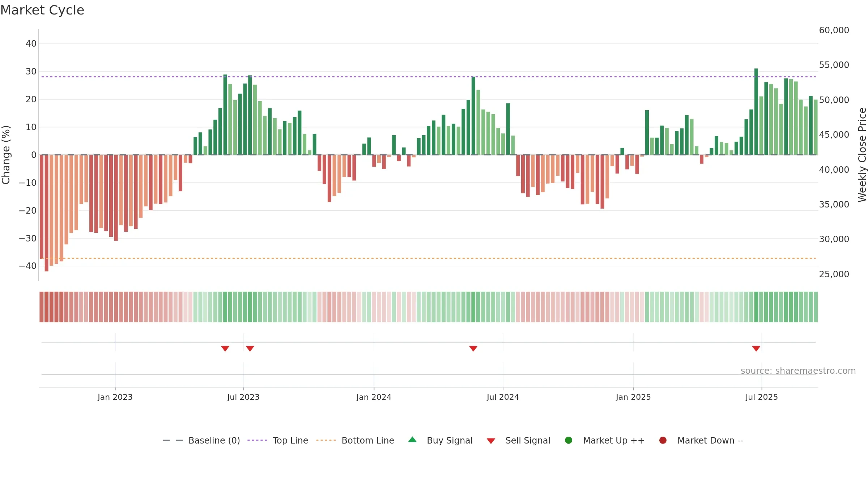Click the 40,000 right axis value
The height and width of the screenshot is (488, 868).
coord(834,170)
